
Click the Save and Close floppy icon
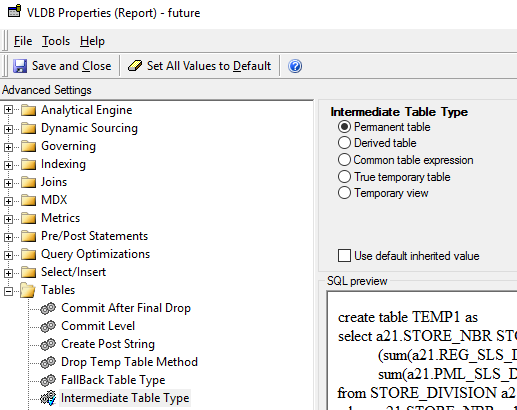click(x=20, y=66)
